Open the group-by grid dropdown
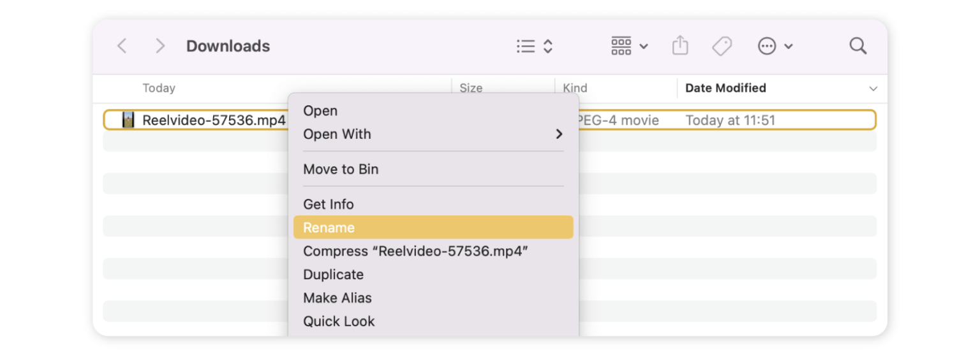Screen dimensions: 980x355 (x=629, y=46)
